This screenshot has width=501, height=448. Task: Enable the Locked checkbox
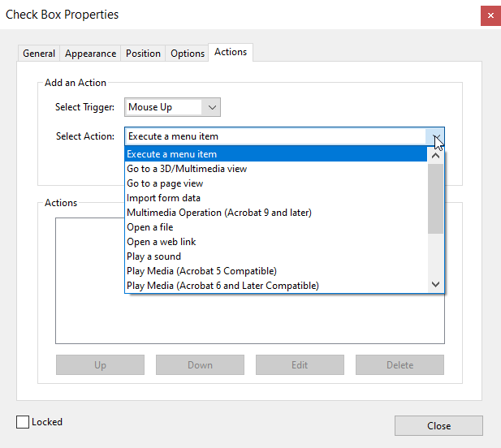pyautogui.click(x=23, y=422)
